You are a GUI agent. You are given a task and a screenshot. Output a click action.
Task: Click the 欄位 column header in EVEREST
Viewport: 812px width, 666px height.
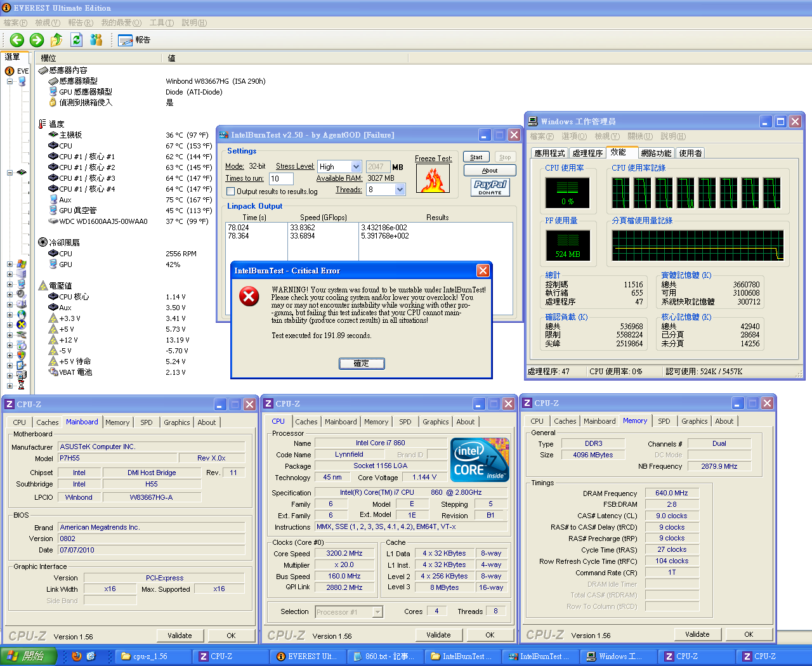(98, 58)
